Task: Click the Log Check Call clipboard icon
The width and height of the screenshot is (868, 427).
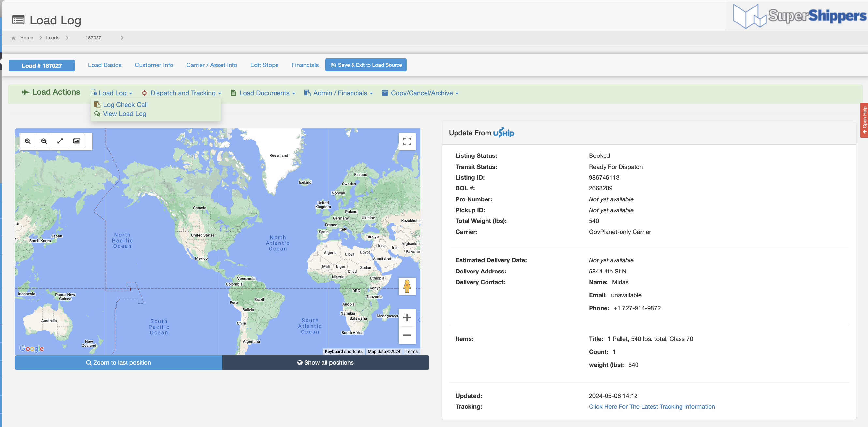Action: [x=97, y=104]
